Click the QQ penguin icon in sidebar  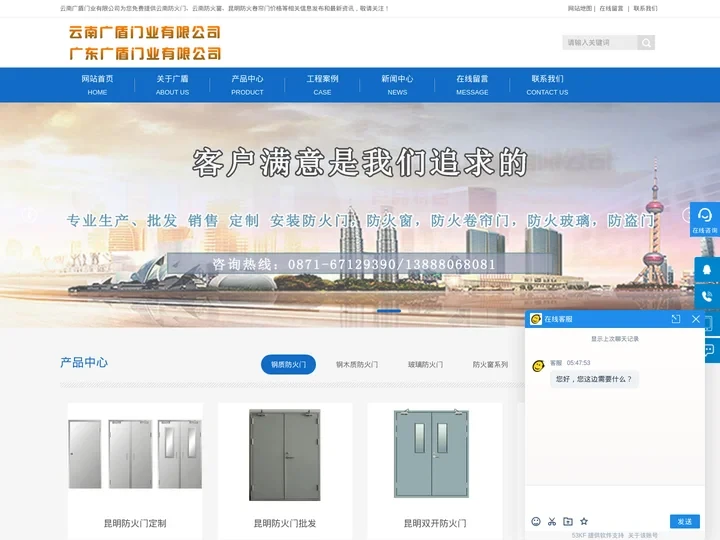(x=707, y=270)
